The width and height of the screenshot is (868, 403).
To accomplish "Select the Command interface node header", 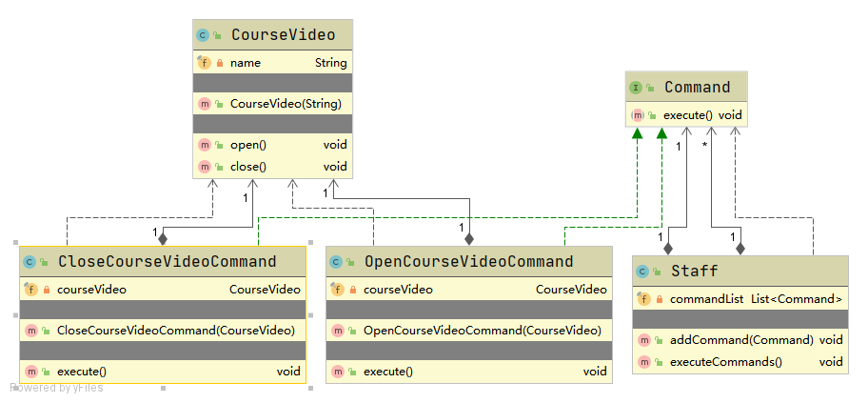I will 697,88.
